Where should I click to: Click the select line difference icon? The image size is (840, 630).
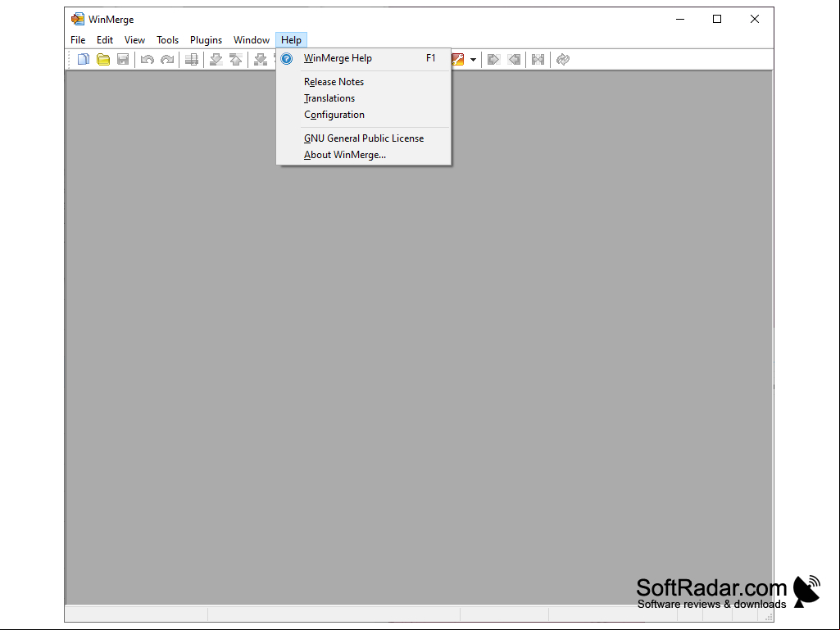[x=191, y=60]
